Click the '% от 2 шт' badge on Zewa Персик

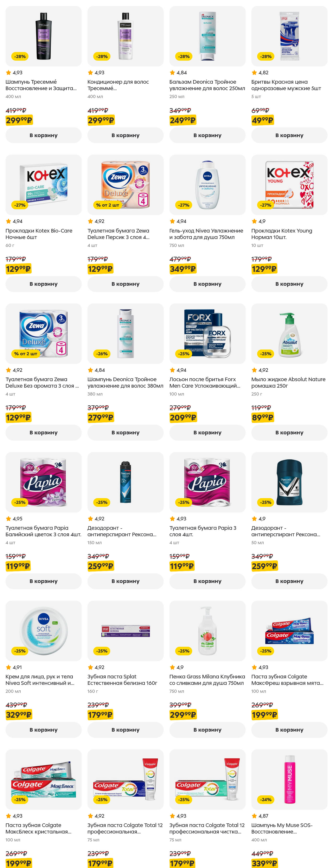coord(107,205)
